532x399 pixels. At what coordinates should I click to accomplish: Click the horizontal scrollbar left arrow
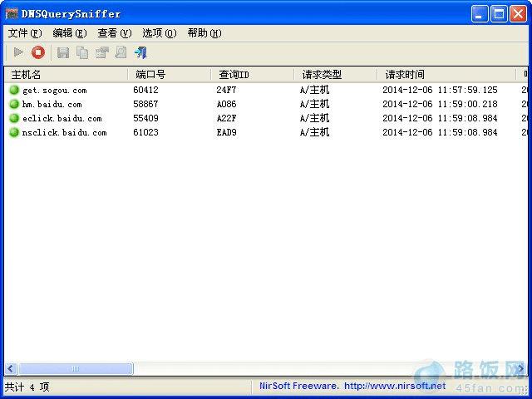pos(11,368)
